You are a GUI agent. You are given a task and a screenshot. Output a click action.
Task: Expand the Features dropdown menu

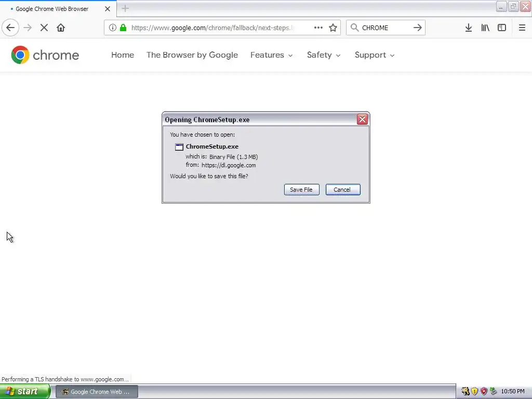271,55
